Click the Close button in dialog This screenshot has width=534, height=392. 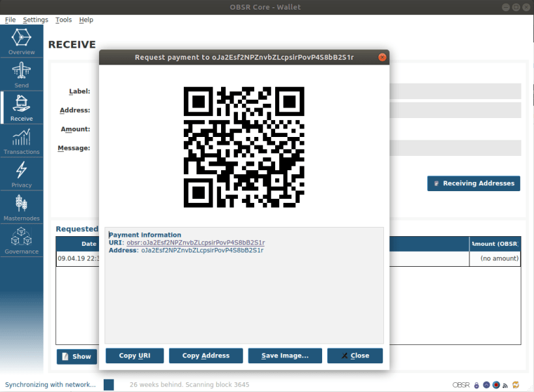coord(355,355)
